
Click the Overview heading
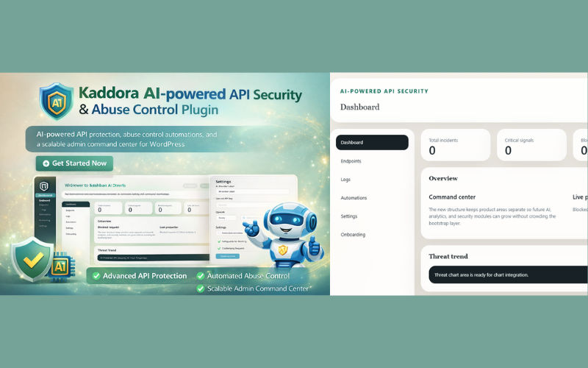click(443, 178)
